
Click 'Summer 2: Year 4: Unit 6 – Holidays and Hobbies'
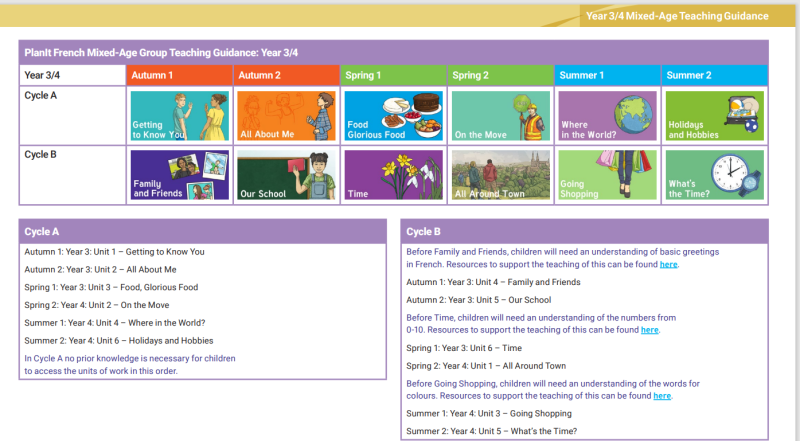[119, 340]
